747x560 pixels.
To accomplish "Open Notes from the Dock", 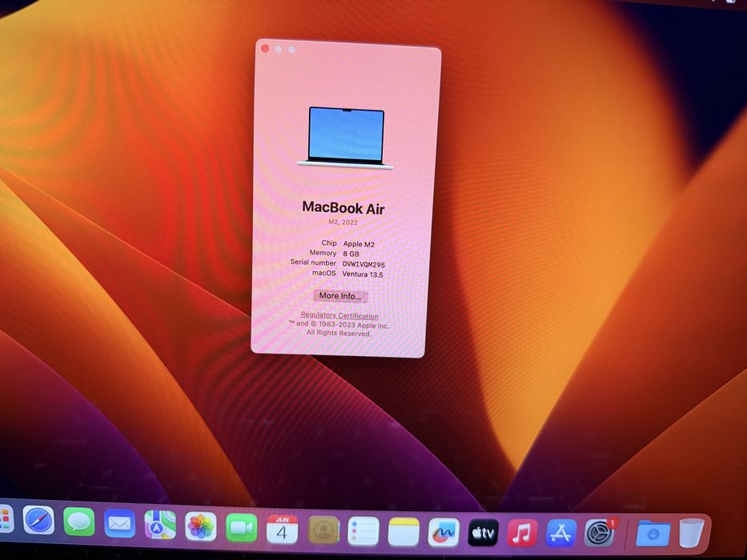I will click(404, 532).
